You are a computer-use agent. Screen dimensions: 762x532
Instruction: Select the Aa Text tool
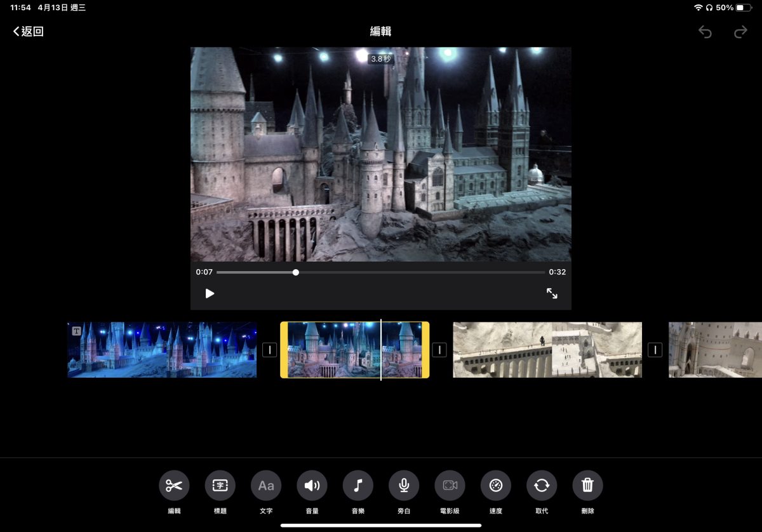pyautogui.click(x=266, y=486)
